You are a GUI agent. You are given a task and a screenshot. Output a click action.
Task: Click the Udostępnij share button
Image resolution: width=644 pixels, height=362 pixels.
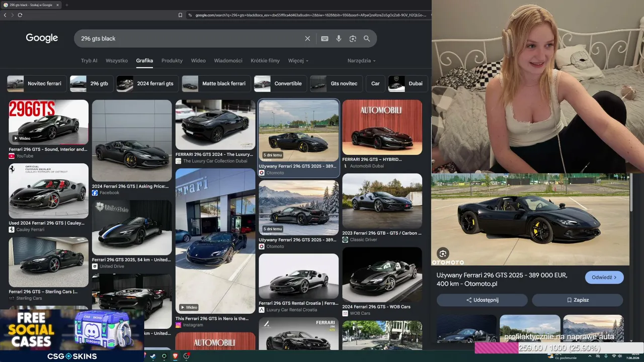click(x=482, y=300)
